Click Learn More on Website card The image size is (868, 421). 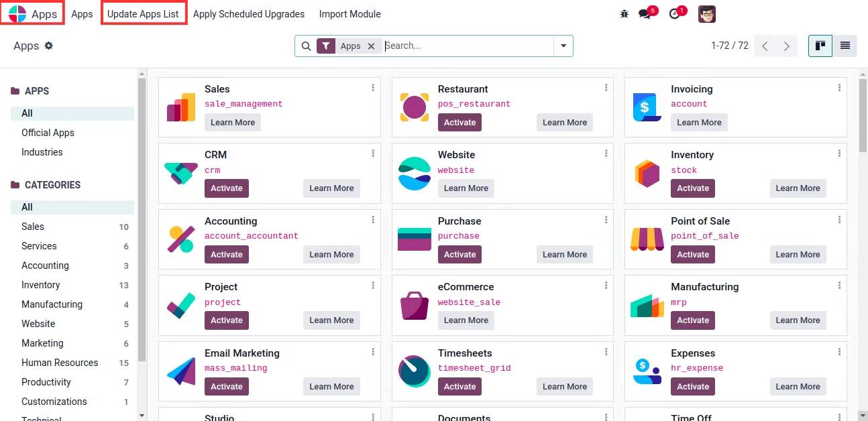[x=466, y=188]
